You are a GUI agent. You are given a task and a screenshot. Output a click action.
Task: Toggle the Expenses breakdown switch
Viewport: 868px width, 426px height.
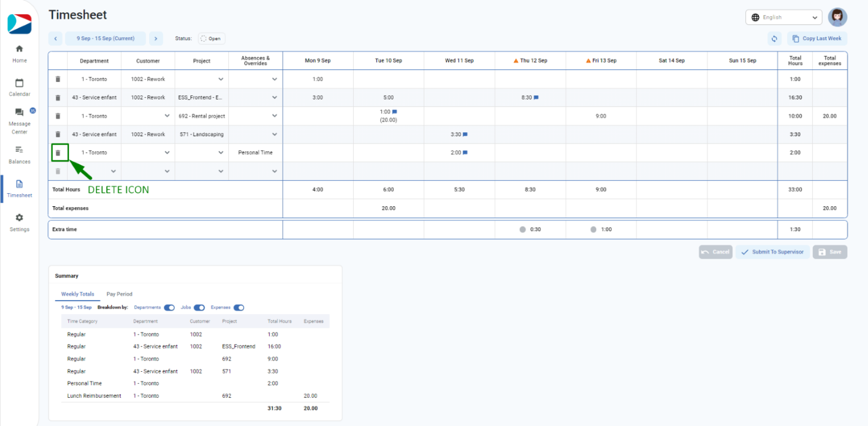(238, 307)
